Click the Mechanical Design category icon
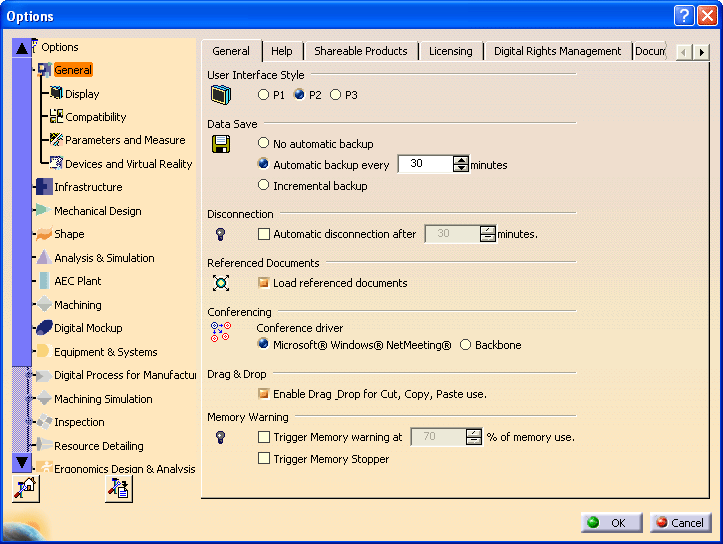The image size is (723, 544). coord(43,211)
